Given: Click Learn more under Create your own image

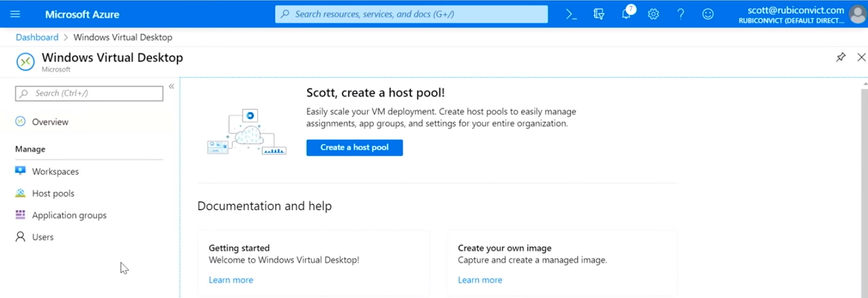Looking at the screenshot, I should 480,280.
